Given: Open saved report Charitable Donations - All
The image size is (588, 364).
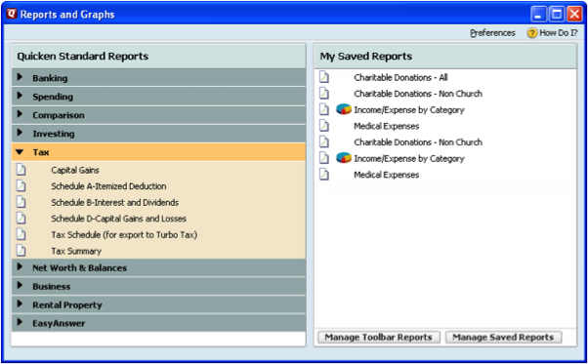Looking at the screenshot, I should (x=400, y=77).
